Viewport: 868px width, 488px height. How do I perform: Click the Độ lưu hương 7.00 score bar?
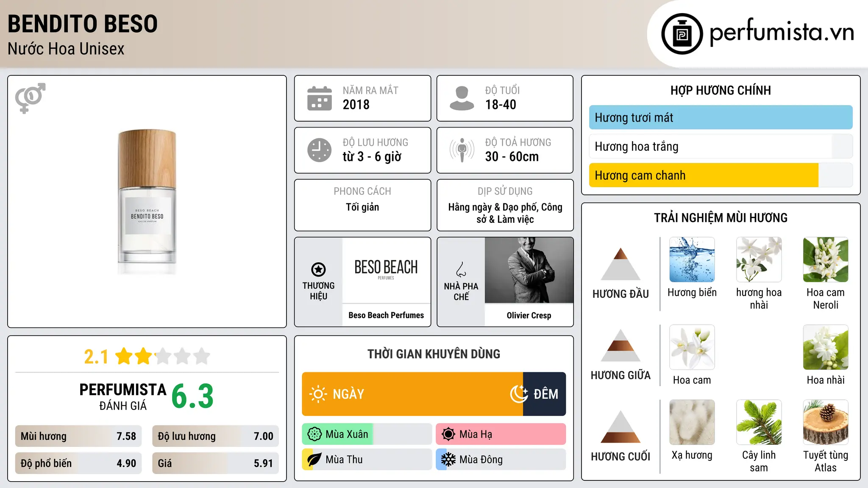tap(215, 436)
